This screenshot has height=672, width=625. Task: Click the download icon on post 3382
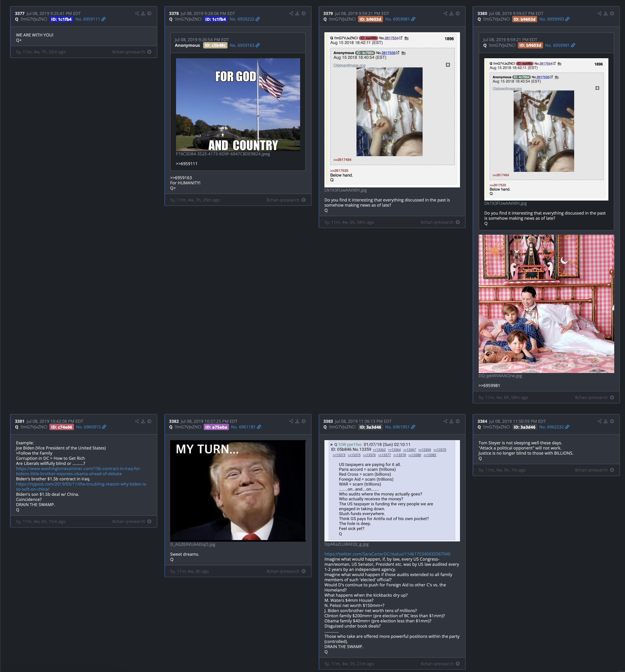297,421
